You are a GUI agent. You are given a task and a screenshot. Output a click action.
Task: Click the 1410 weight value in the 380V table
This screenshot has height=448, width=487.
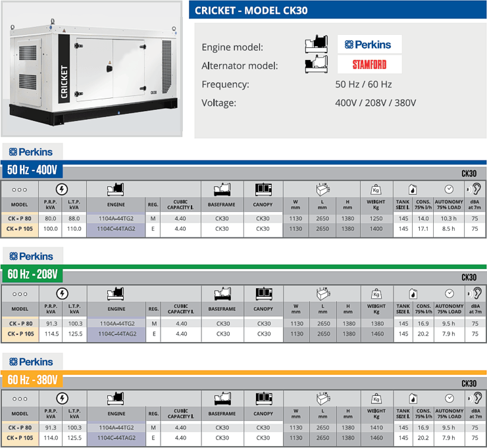coord(376,428)
